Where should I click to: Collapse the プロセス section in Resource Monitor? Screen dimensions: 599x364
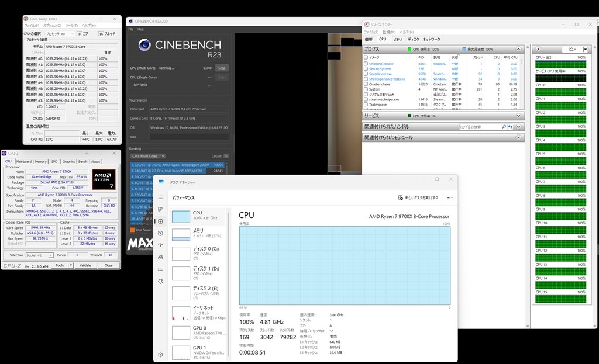[518, 49]
